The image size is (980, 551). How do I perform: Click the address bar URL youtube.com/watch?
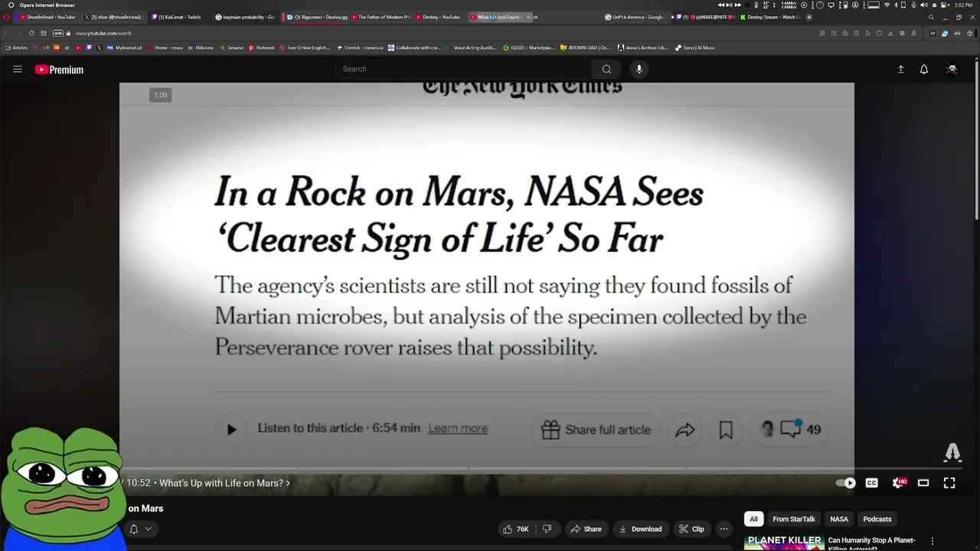[103, 34]
